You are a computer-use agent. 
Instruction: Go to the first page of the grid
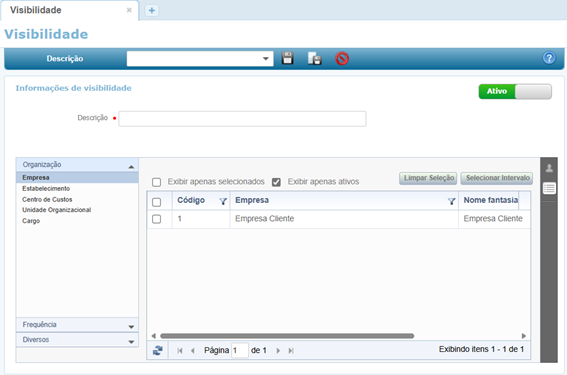pyautogui.click(x=180, y=350)
